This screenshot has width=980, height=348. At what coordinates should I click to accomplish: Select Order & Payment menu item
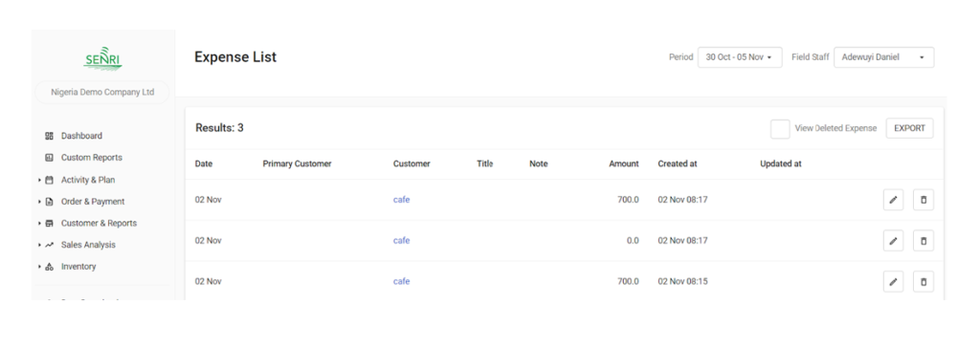coord(93,202)
